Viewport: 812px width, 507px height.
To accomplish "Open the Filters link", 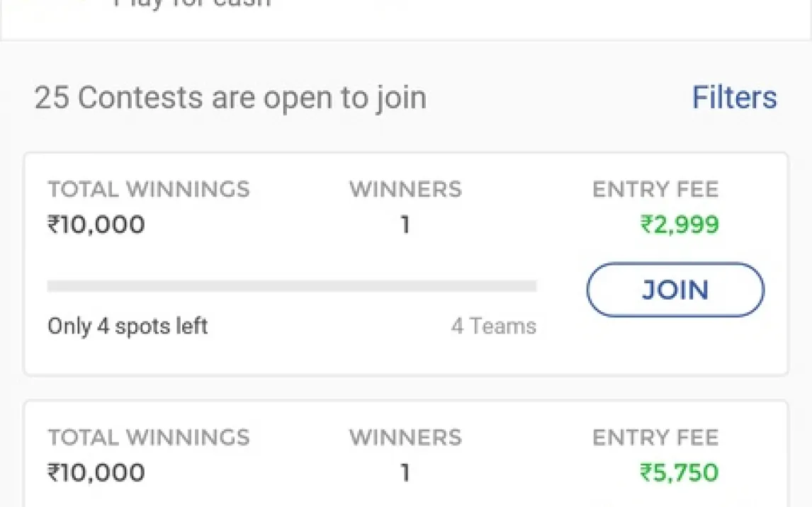I will click(x=734, y=98).
